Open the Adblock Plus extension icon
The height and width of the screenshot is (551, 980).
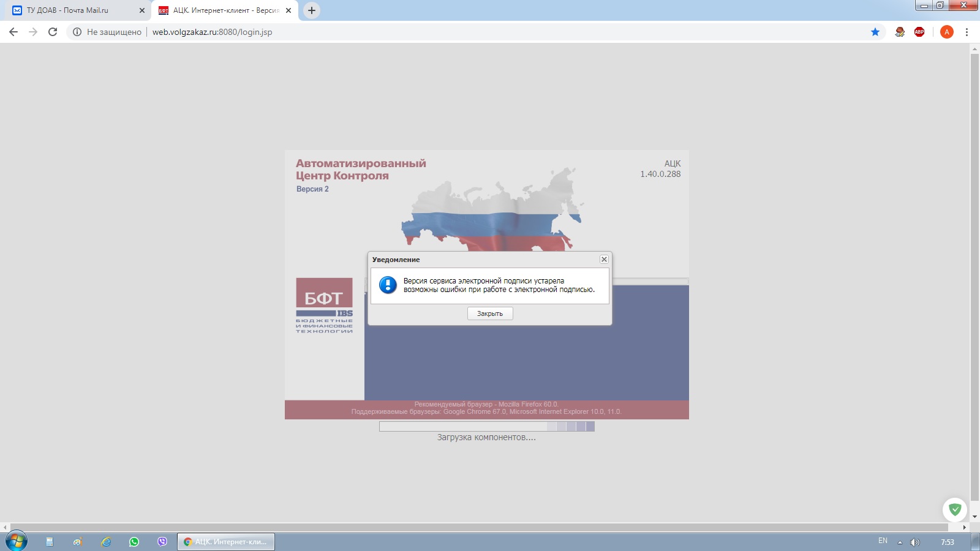click(919, 32)
